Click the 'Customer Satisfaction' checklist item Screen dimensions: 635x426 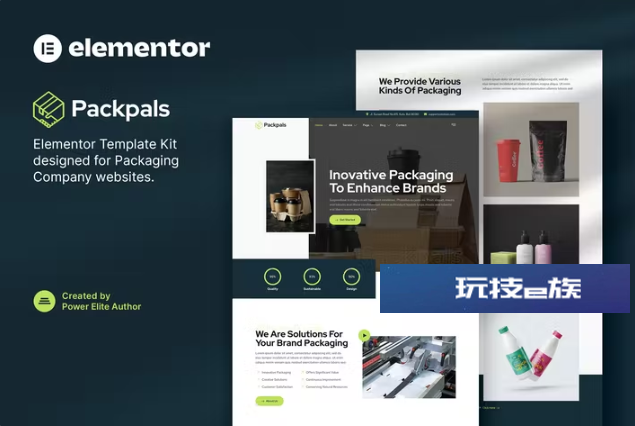click(277, 387)
